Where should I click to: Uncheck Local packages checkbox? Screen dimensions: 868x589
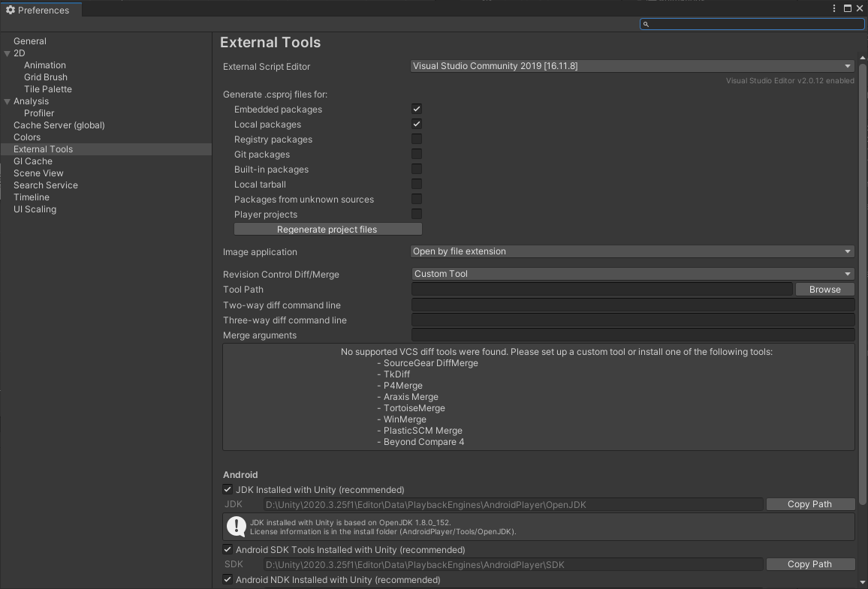(416, 124)
